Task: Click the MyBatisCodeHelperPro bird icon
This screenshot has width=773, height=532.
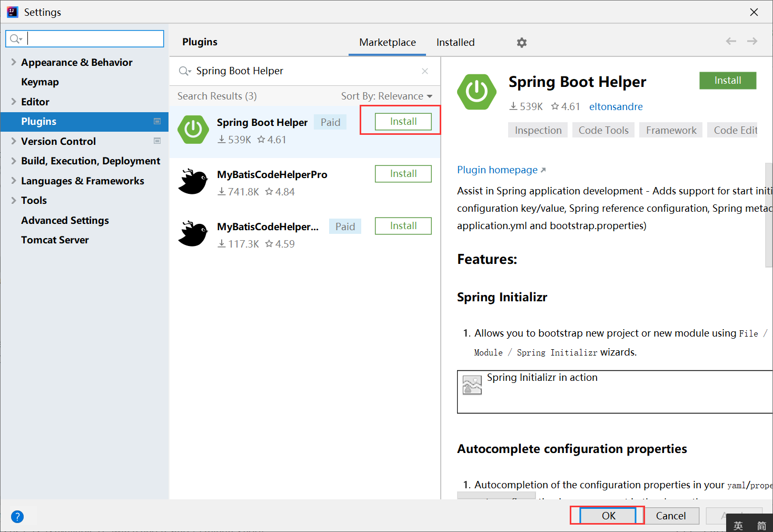Action: pyautogui.click(x=193, y=182)
